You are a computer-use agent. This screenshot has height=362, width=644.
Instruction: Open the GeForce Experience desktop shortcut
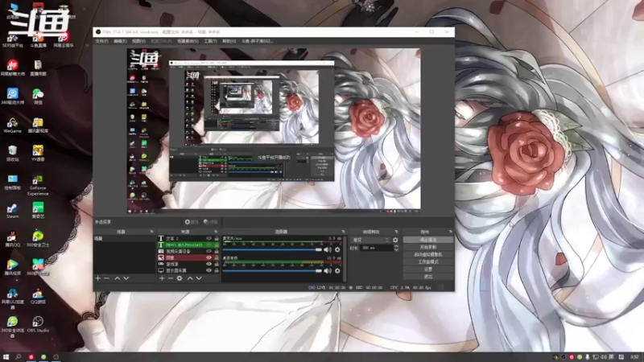(38, 185)
